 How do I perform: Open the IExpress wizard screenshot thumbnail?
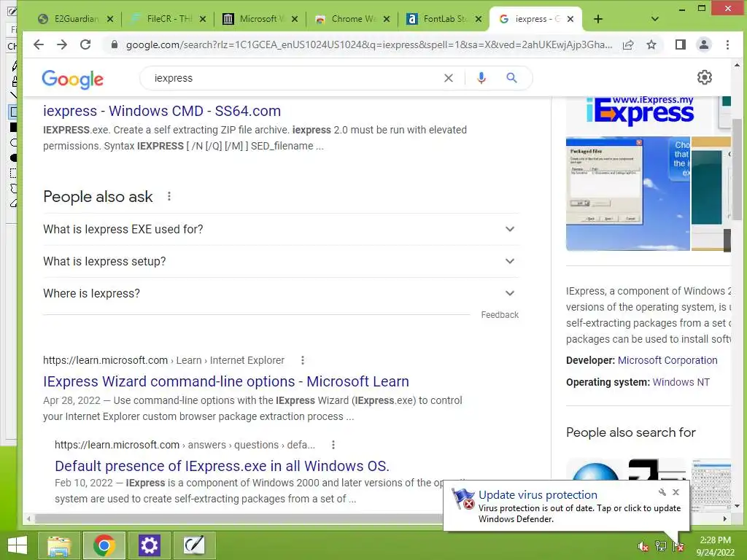click(x=628, y=193)
